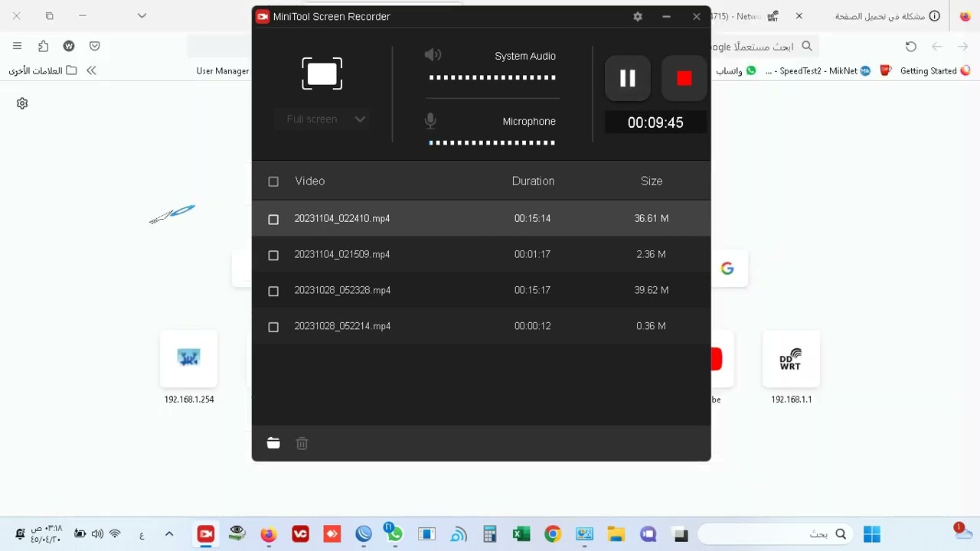
Task: Open the واتساب bookmark
Action: [735, 70]
